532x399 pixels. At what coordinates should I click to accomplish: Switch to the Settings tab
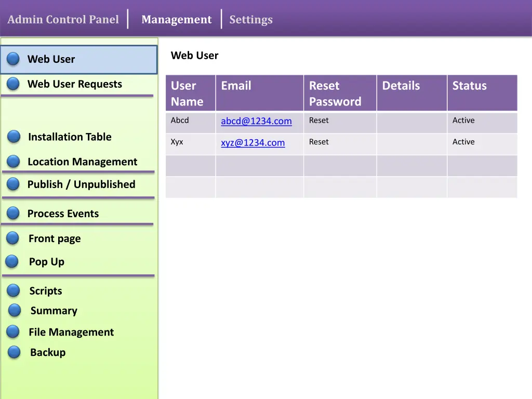pos(251,20)
